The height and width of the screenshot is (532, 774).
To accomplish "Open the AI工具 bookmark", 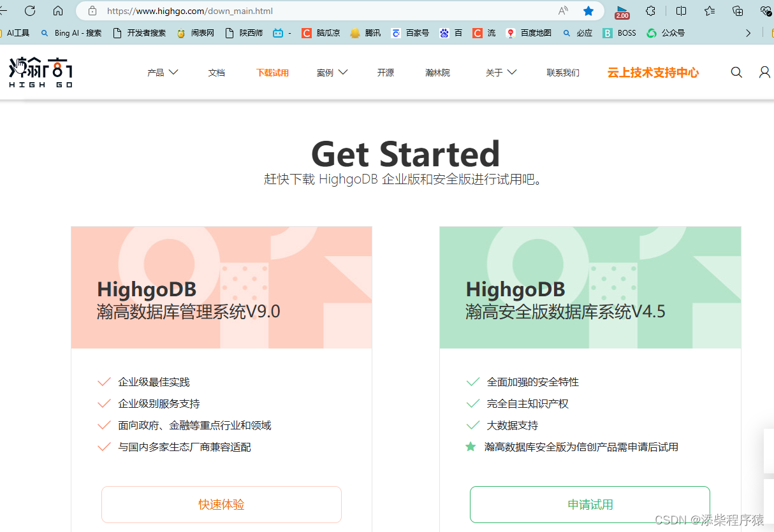I will [x=15, y=33].
